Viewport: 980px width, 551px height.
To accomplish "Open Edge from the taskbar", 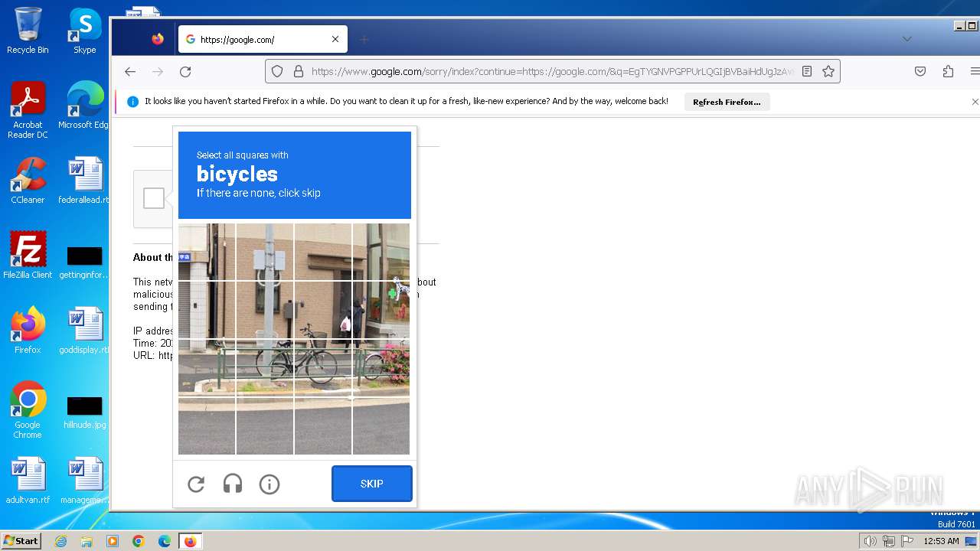I will 165,541.
